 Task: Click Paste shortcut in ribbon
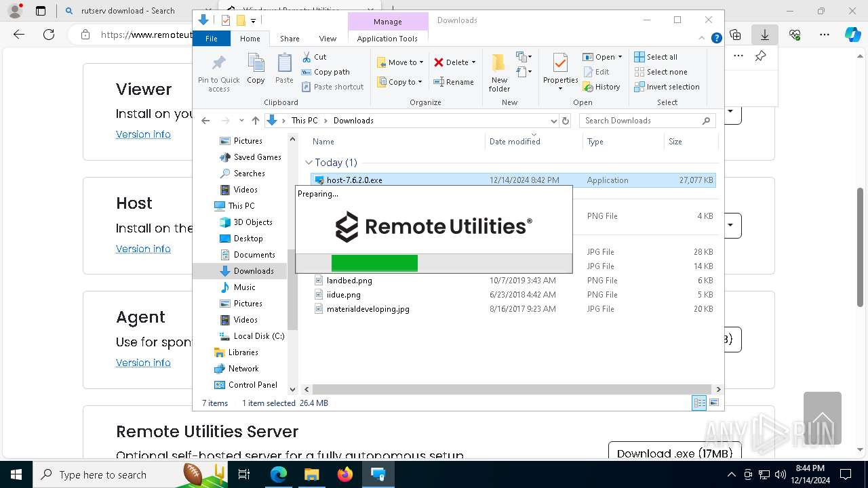pyautogui.click(x=333, y=87)
